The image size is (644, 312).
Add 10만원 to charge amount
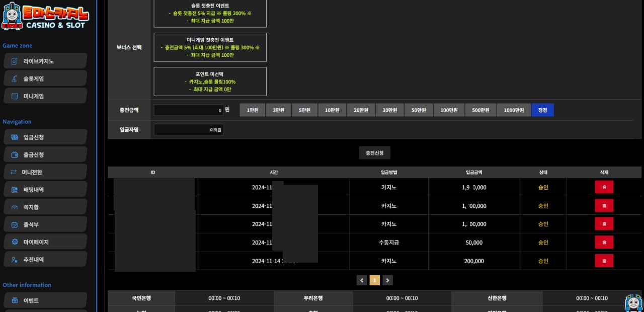click(x=332, y=110)
